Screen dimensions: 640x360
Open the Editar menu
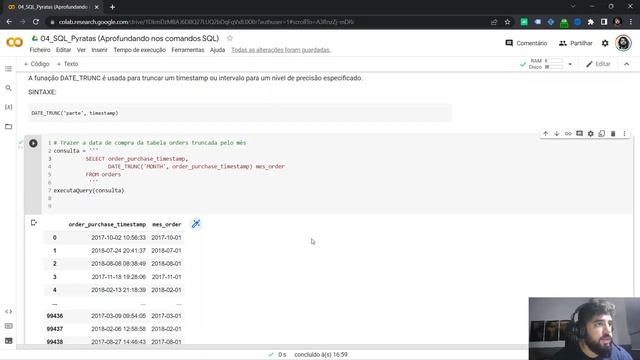click(63, 50)
